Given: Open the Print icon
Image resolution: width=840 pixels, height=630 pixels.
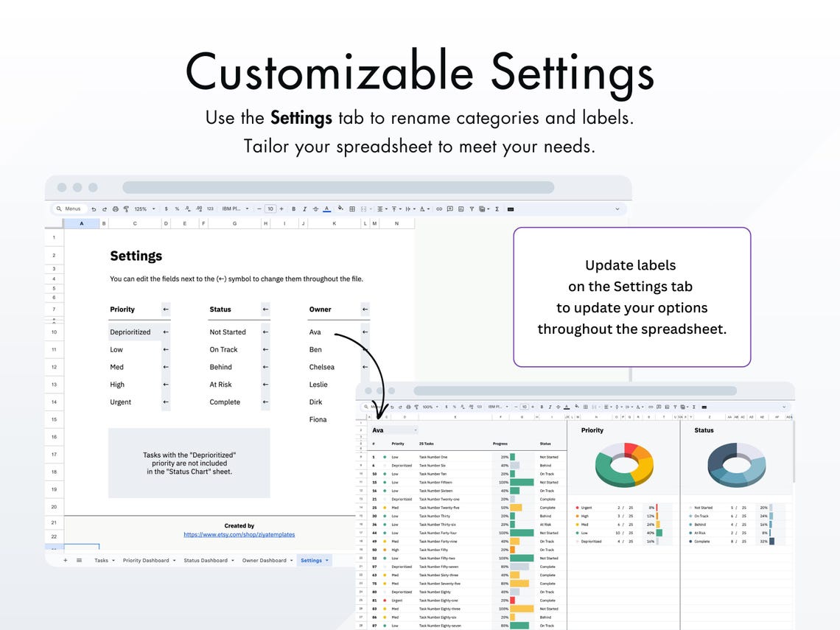Looking at the screenshot, I should coord(116,209).
